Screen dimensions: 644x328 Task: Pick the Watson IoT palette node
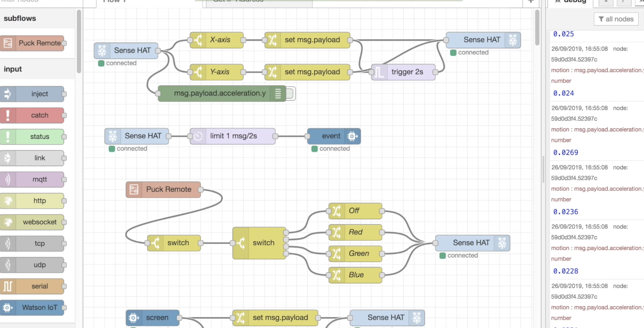[x=32, y=307]
